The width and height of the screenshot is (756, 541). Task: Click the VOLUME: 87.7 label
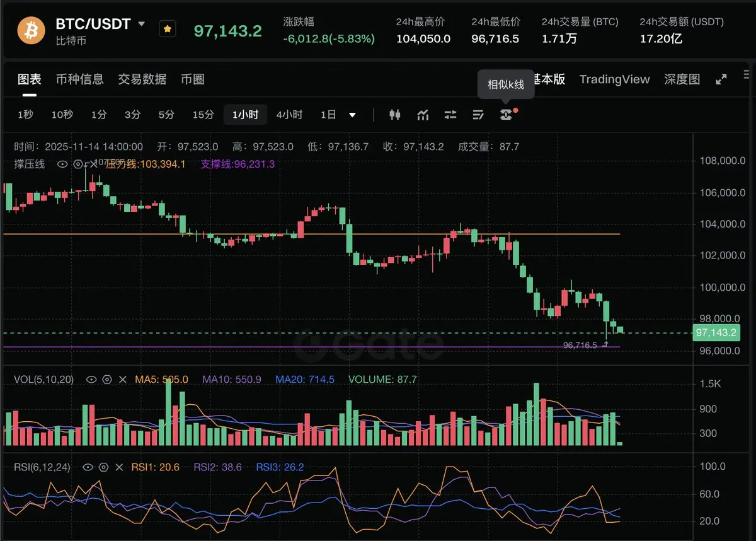[x=382, y=380]
